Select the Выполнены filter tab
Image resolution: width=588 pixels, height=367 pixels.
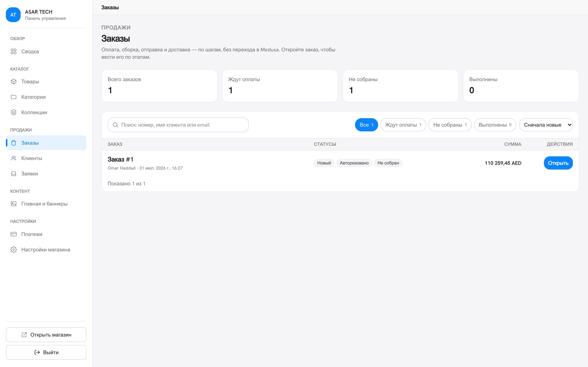coord(495,125)
